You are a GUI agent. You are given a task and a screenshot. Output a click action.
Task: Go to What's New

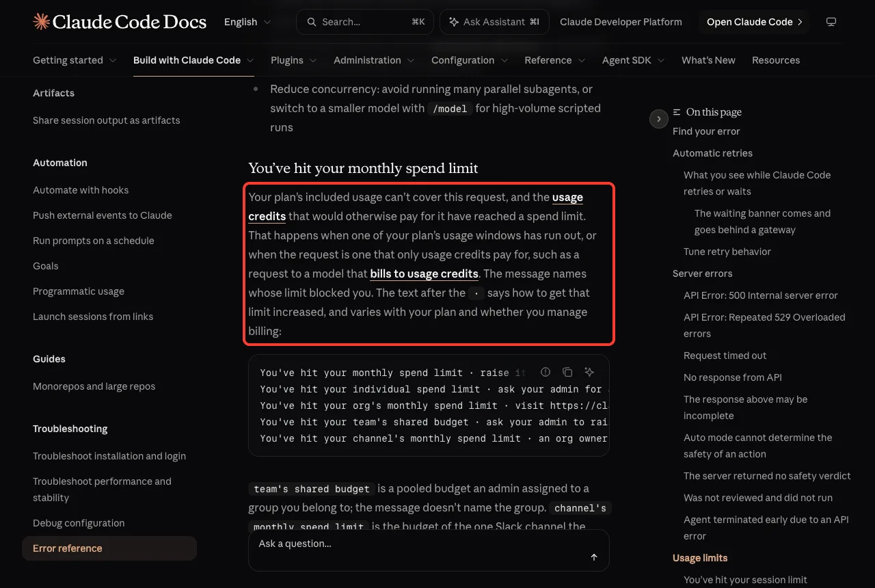click(x=708, y=60)
